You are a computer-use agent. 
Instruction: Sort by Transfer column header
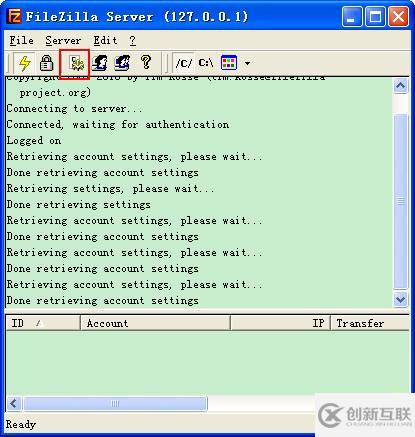370,323
